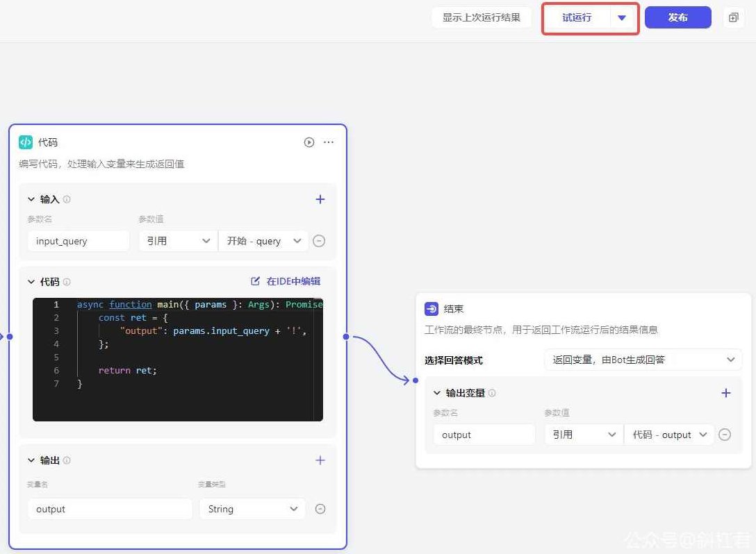The image size is (756, 554).
Task: Click the output variable name field in 结束 node
Action: point(484,434)
